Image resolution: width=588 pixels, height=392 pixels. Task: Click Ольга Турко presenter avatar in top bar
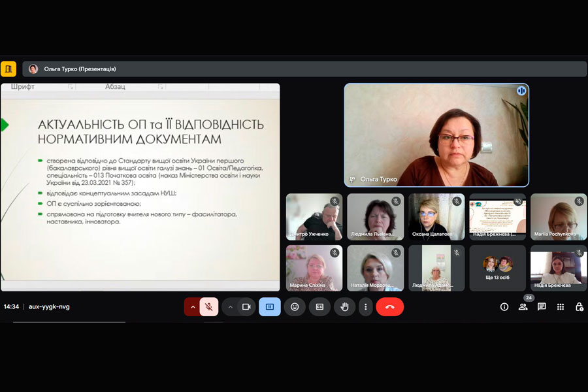[x=33, y=69]
